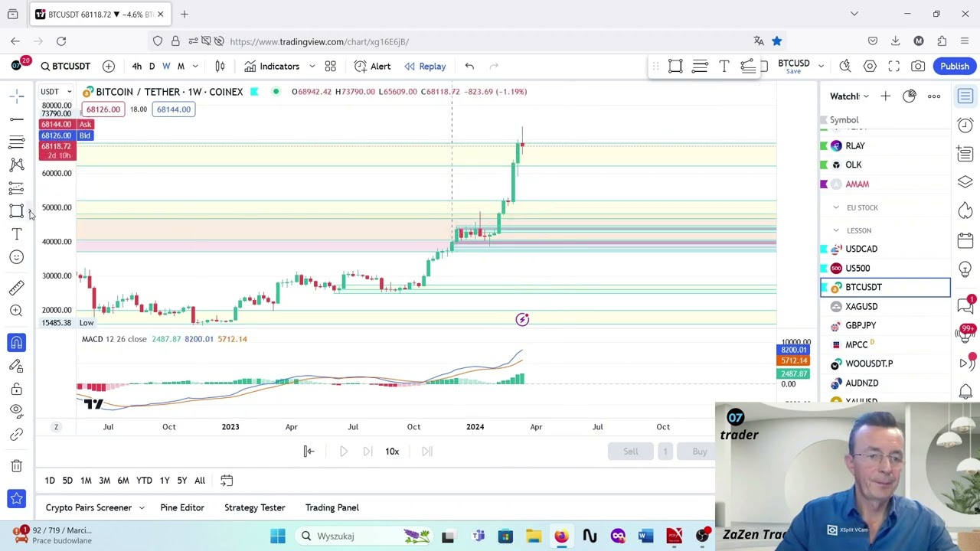
Task: Switch to 4h timeframe
Action: (136, 66)
